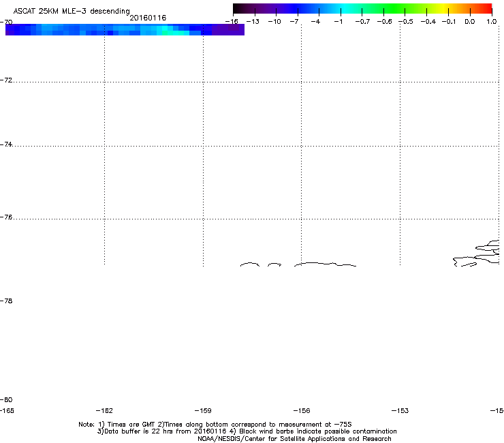Viewport: 504px width, 443px height.
Task: Click the 'Data buffer is 22 hrs' note line
Action: click(247, 431)
